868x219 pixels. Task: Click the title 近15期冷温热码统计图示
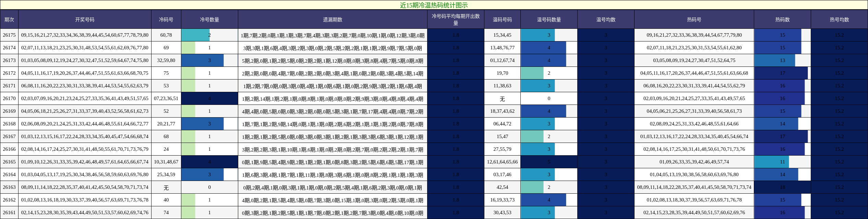point(434,5)
